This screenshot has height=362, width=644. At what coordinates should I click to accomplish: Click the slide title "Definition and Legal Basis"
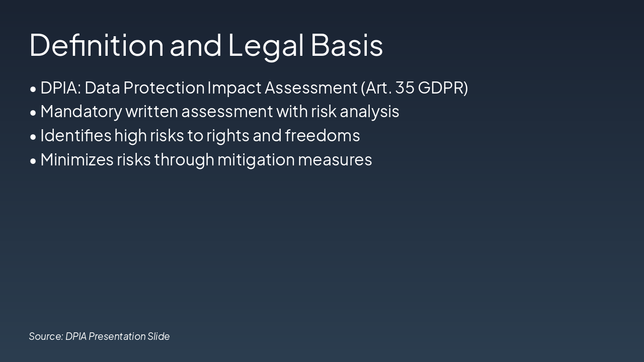pyautogui.click(x=206, y=45)
